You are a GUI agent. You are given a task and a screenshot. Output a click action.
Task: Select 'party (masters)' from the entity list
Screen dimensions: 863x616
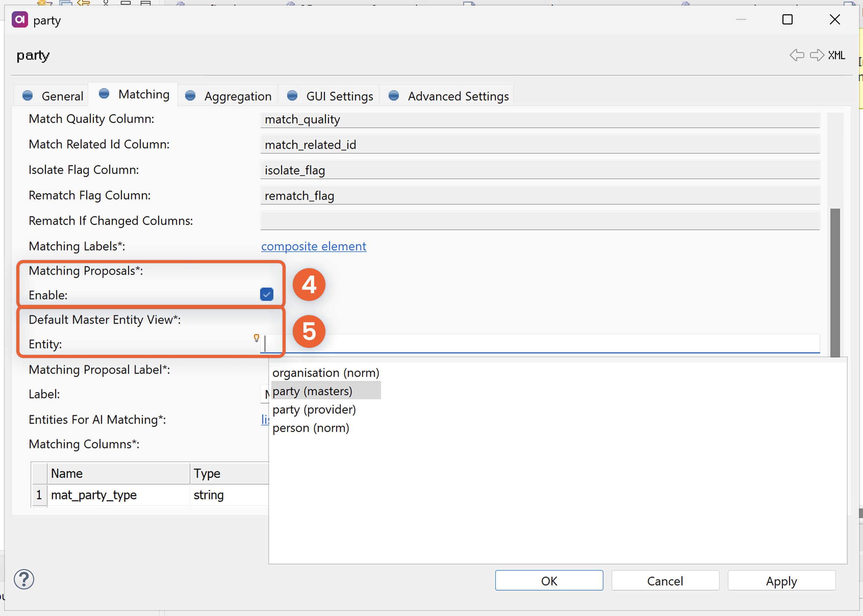click(x=312, y=391)
